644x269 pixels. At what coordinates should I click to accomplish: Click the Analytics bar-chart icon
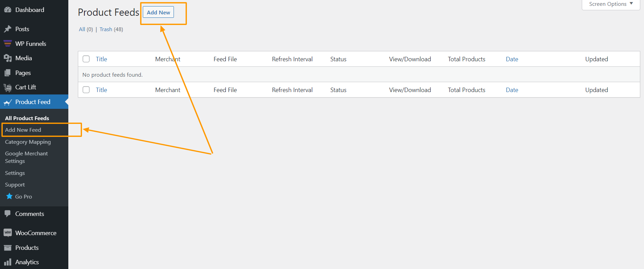[x=8, y=262]
